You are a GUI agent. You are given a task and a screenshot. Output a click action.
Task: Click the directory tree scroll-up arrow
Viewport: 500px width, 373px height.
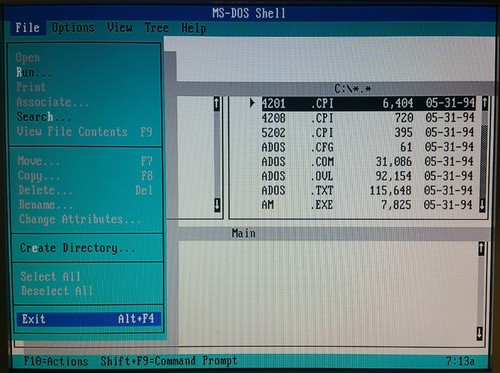[x=217, y=104]
